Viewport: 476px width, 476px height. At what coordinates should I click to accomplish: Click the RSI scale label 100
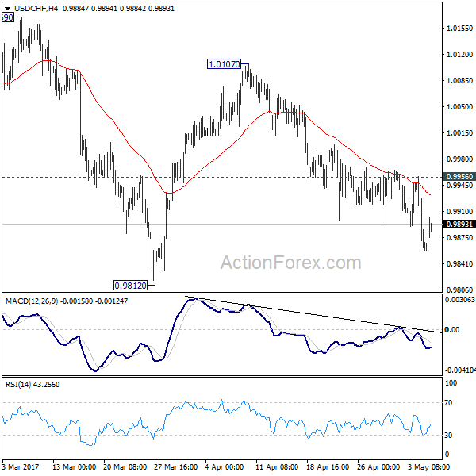[451, 383]
